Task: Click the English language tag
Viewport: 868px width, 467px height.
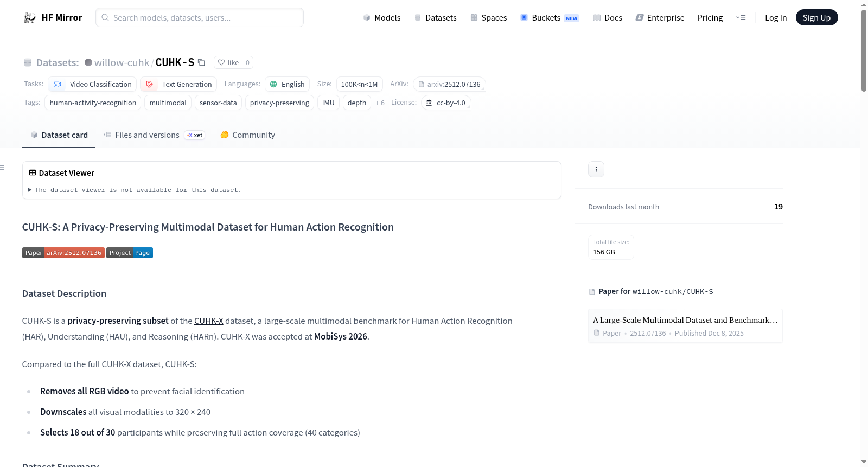Action: (x=288, y=84)
